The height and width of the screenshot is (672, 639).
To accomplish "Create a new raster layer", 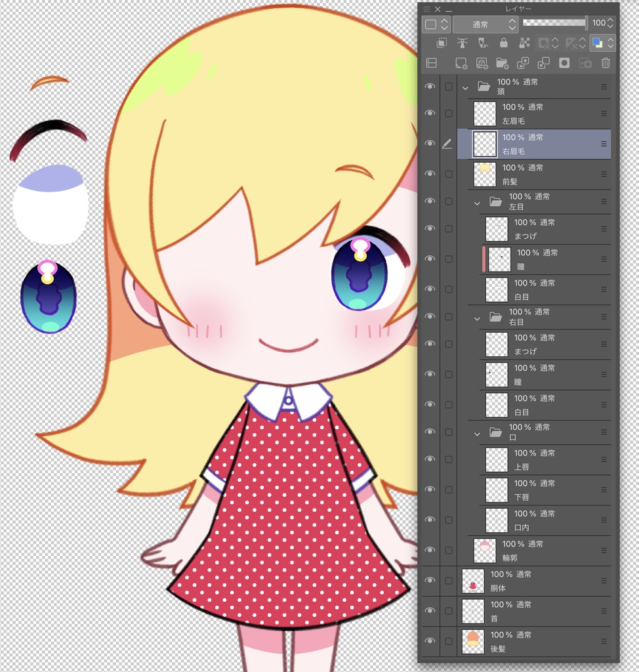I will tap(461, 63).
